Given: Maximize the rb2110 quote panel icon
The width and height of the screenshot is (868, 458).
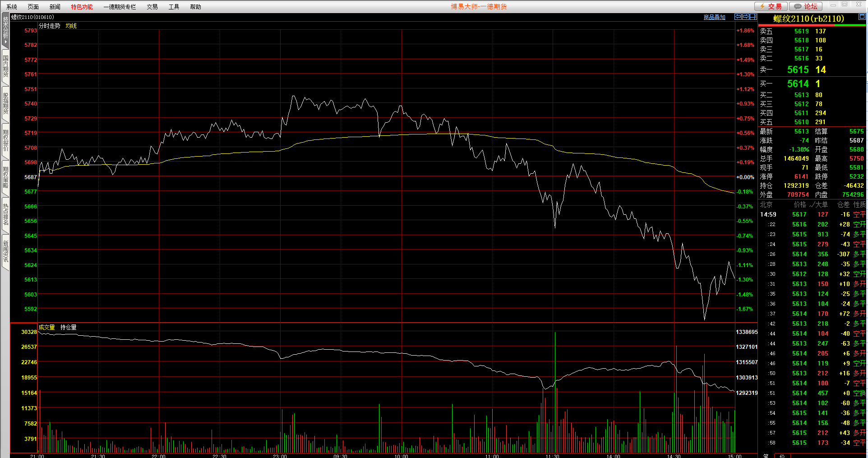Looking at the screenshot, I should 862,17.
